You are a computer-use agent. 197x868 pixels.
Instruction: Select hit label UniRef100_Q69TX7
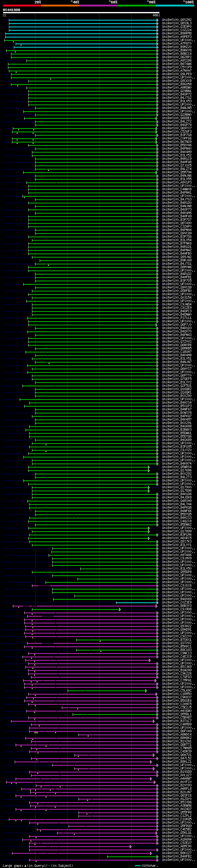coord(176,128)
